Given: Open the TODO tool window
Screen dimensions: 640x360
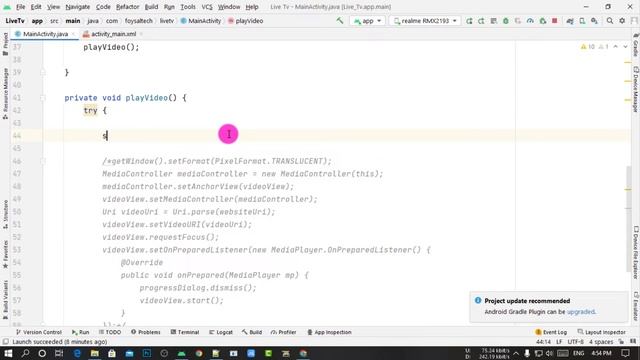Looking at the screenshot, I should click(110, 332).
